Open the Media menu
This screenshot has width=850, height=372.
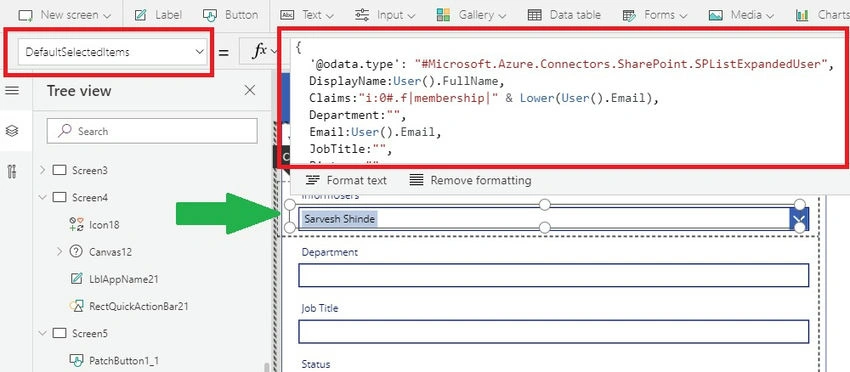pyautogui.click(x=742, y=15)
